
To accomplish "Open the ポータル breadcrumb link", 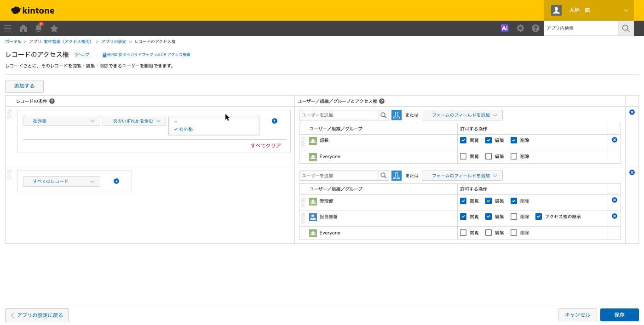I will (13, 41).
